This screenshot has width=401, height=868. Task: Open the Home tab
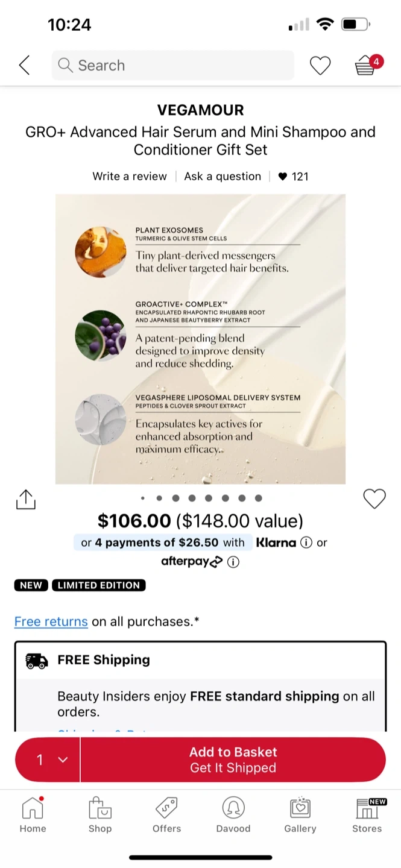click(33, 815)
